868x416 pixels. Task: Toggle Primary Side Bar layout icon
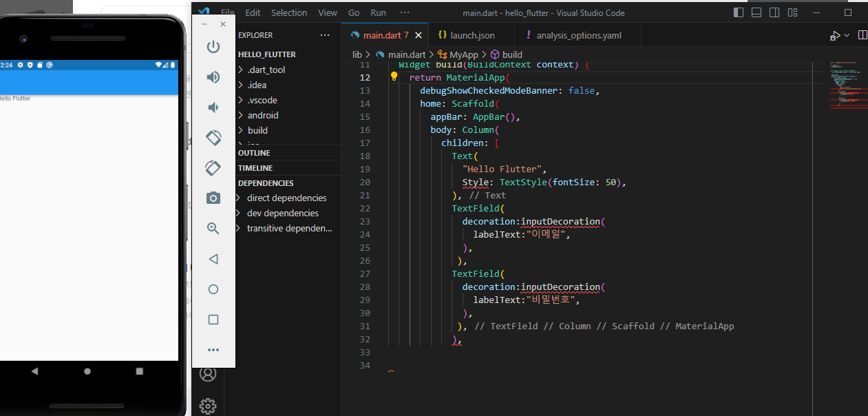(x=739, y=12)
